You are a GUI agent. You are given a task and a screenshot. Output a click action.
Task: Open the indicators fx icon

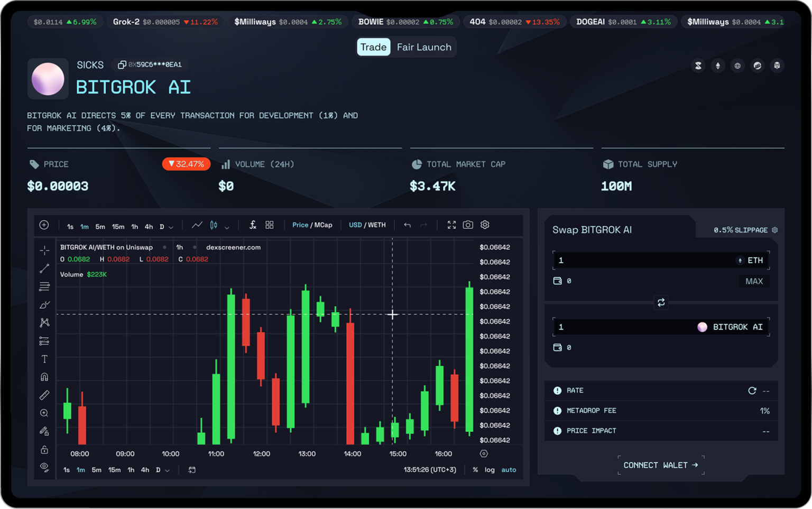tap(253, 225)
